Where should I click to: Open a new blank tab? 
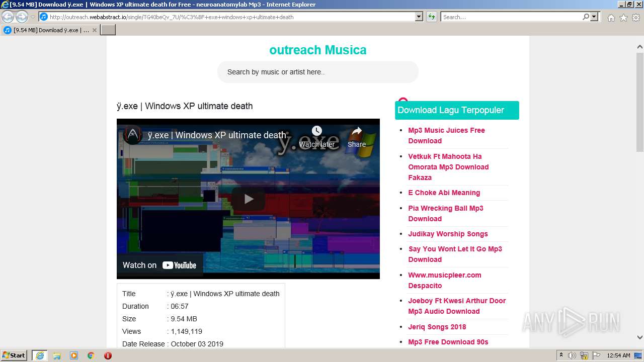(x=108, y=30)
